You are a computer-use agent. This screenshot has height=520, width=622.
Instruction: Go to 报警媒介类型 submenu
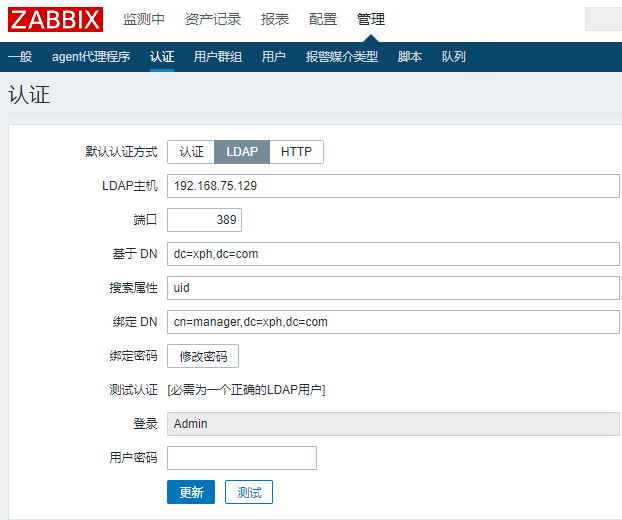(342, 57)
